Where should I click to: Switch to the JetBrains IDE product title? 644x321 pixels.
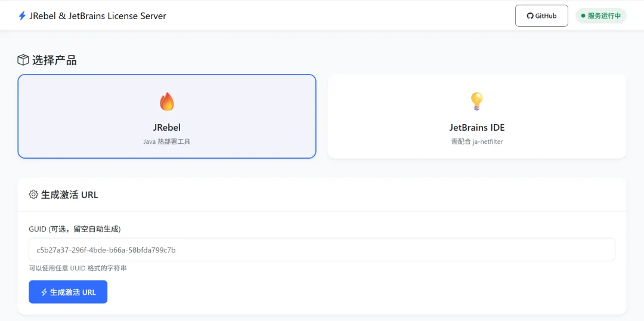(477, 128)
